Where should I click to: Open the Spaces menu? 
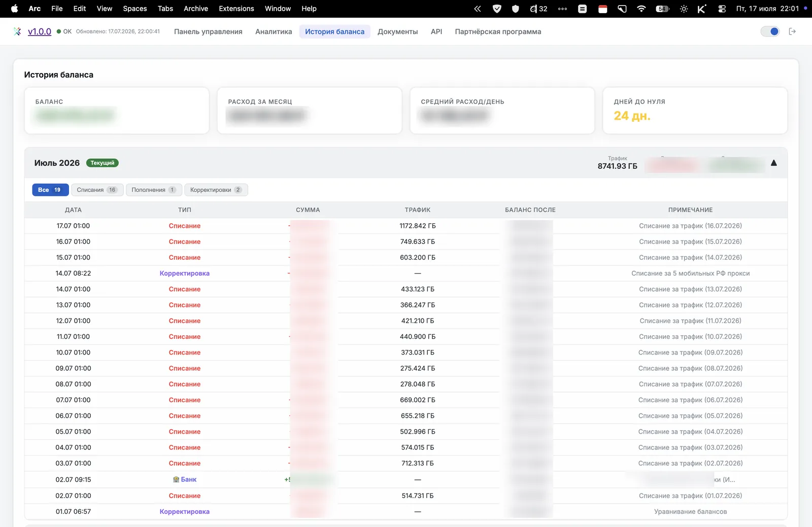[135, 9]
